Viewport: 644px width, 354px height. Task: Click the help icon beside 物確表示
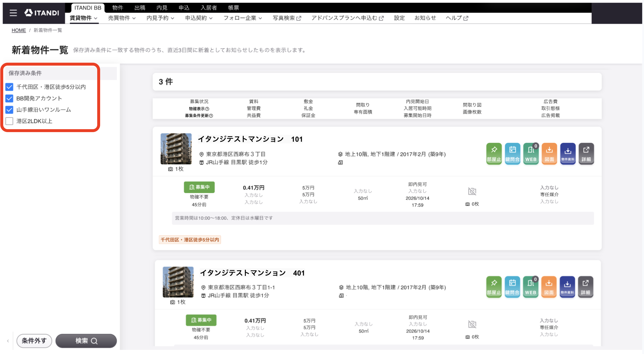coord(207,109)
